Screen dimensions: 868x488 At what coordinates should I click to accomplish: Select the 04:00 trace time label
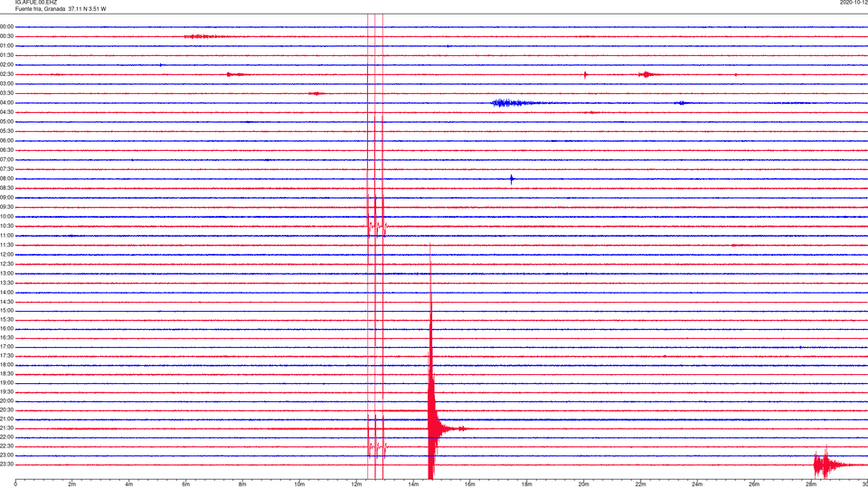[x=6, y=103]
